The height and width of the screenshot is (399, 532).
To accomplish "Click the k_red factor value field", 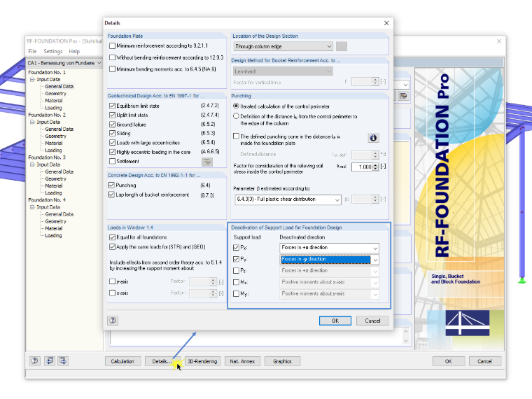I will pos(362,167).
